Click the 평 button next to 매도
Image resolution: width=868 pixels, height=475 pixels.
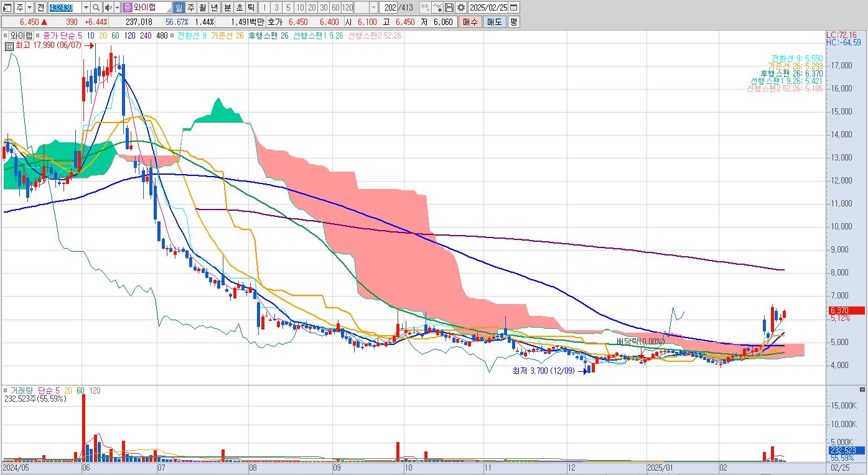pos(513,22)
